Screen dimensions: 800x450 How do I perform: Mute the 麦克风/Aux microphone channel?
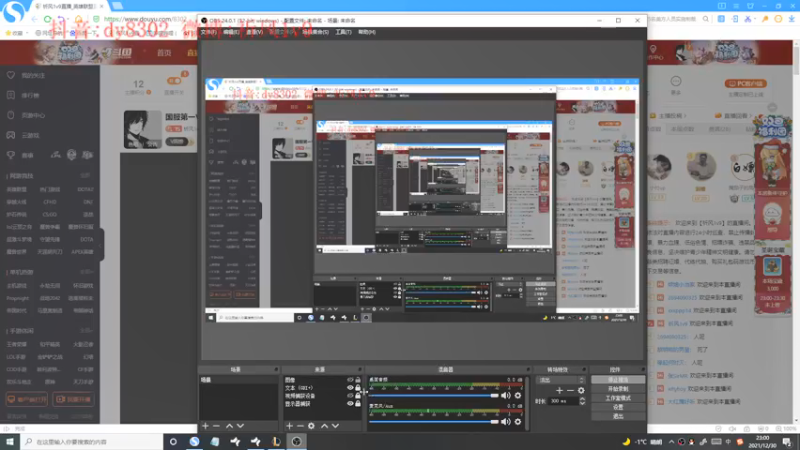[506, 421]
